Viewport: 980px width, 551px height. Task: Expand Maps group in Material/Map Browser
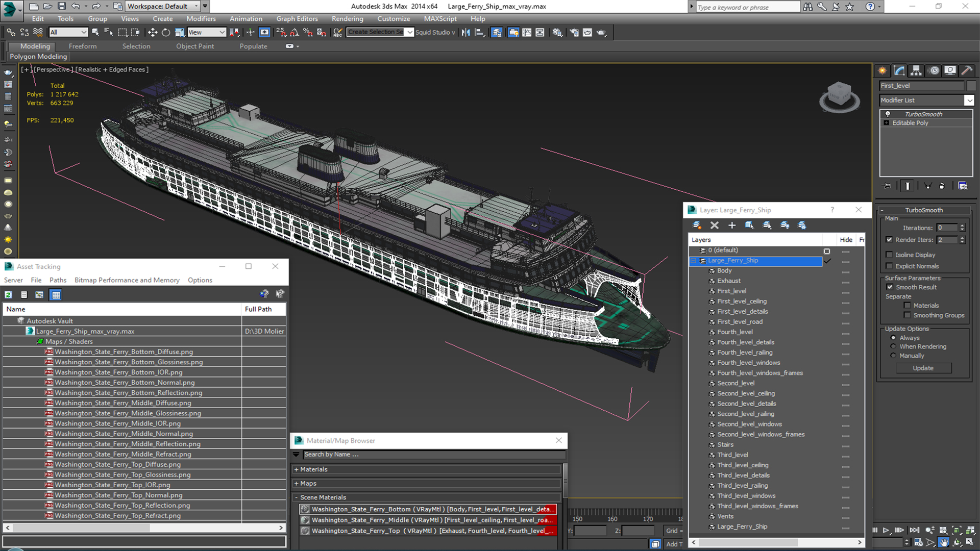point(296,484)
